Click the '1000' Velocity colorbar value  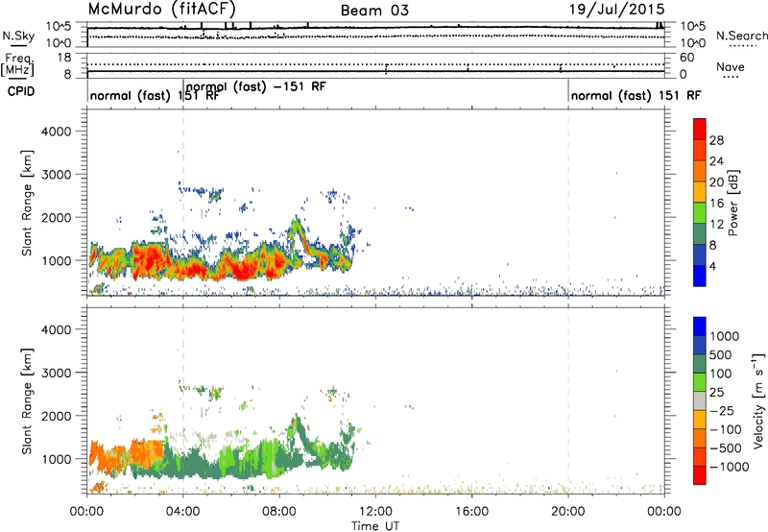(724, 336)
